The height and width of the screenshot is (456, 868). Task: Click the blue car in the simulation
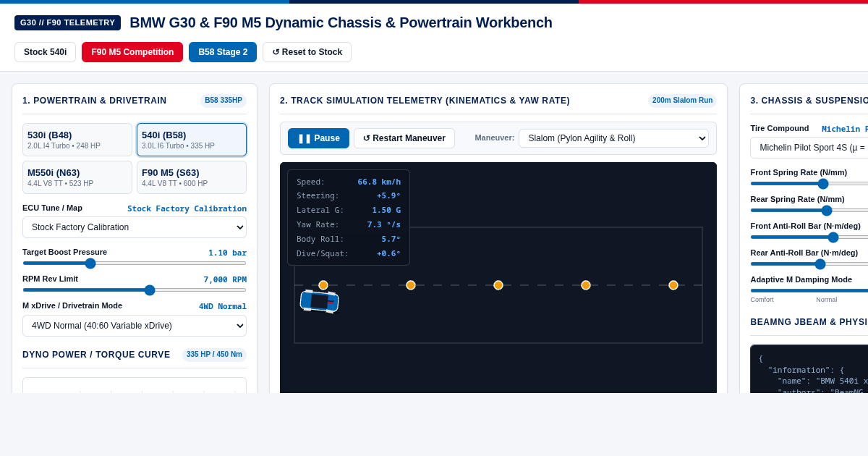319,301
